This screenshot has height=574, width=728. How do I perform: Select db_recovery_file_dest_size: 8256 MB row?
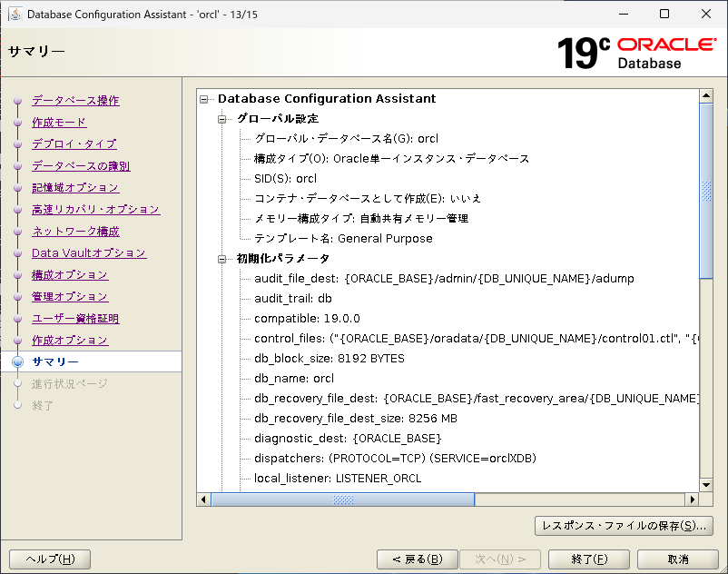pyautogui.click(x=356, y=419)
